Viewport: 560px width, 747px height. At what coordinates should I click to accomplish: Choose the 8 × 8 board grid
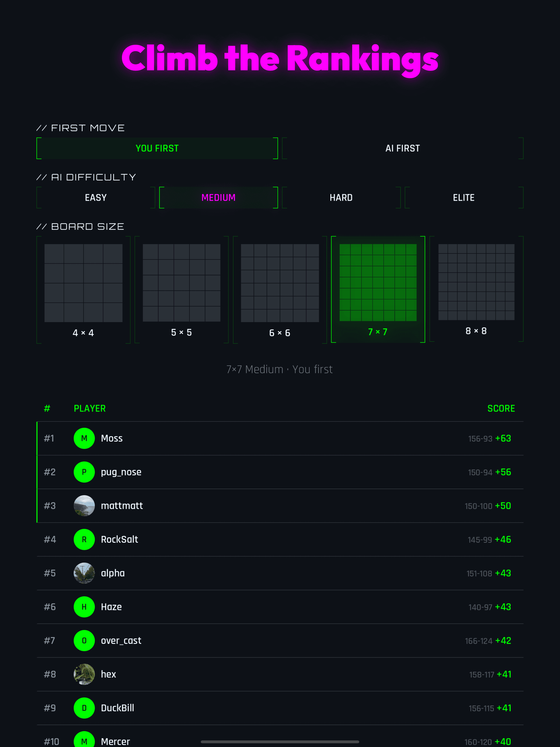tap(476, 282)
